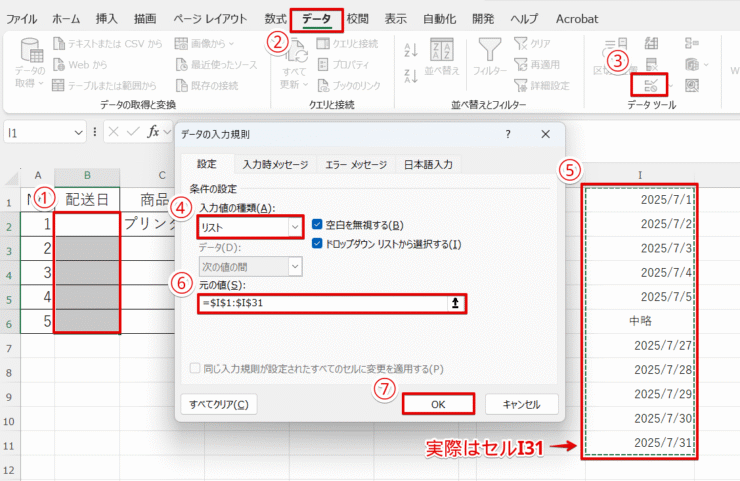This screenshot has height=481, width=740.
Task: Click the 中略 cell in column I
Action: coord(640,321)
